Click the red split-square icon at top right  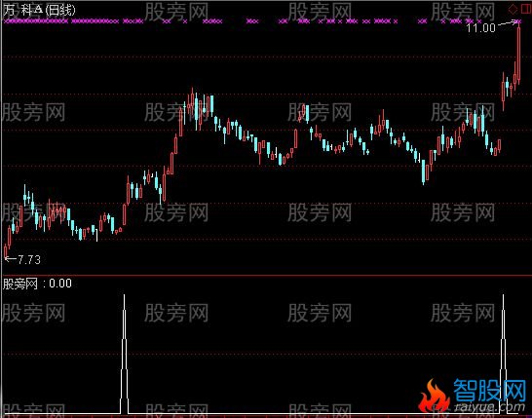(525, 9)
